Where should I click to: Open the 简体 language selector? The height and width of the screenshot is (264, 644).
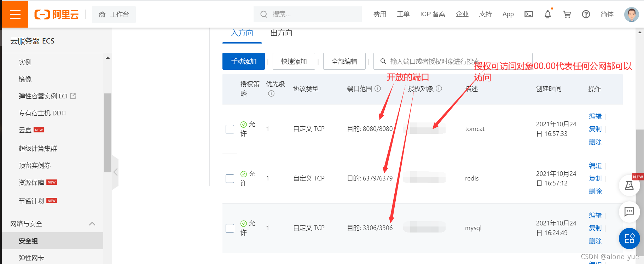(x=607, y=14)
